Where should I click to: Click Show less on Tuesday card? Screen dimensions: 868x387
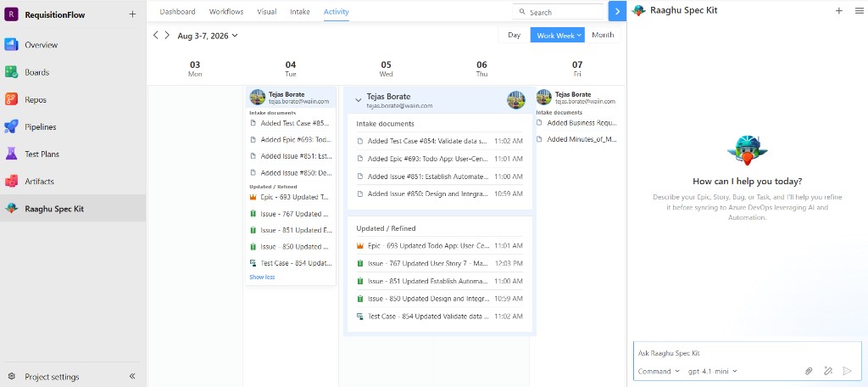point(263,278)
